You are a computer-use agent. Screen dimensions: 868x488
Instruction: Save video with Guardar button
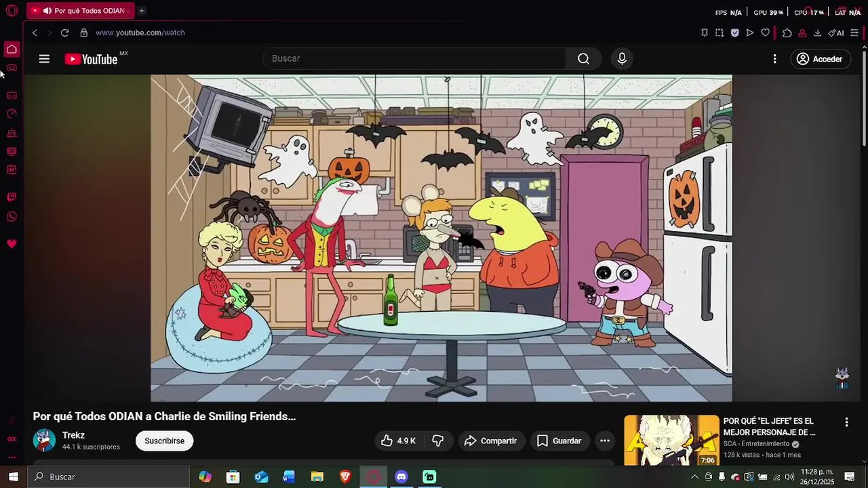[559, 441]
